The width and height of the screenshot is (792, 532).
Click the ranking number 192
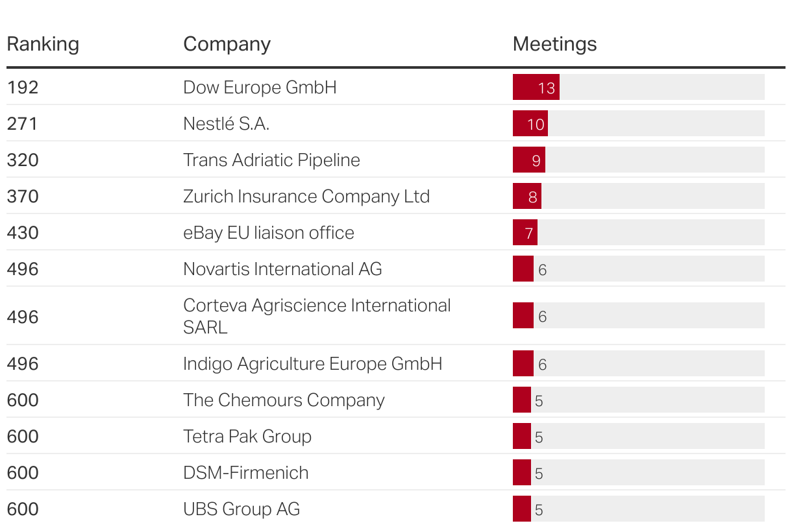tap(23, 87)
